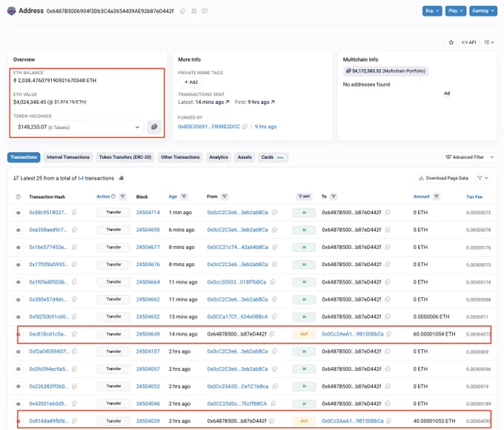Open the address comment chat icon
Viewport: 504px width, 430px height.
[x=205, y=11]
